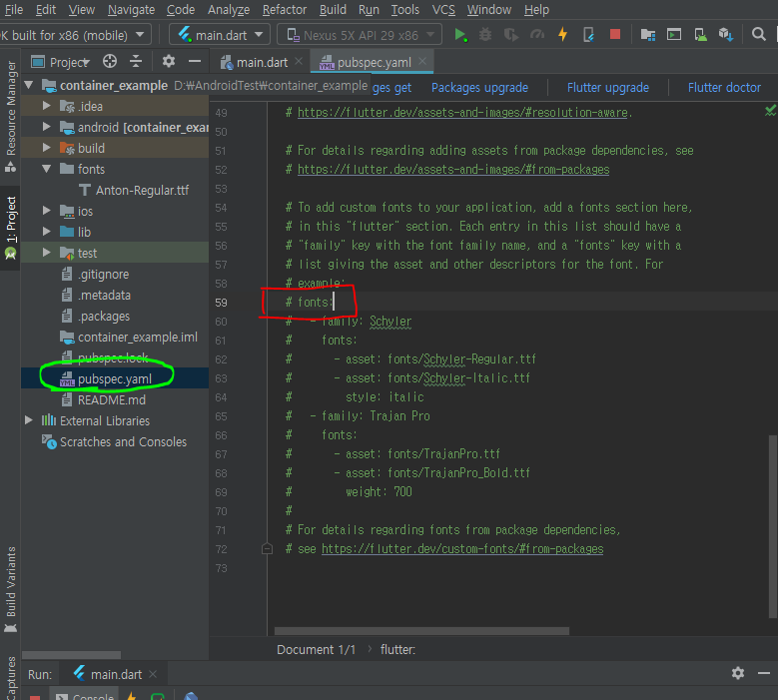The height and width of the screenshot is (700, 778).
Task: Open the File menu
Action: pos(13,9)
